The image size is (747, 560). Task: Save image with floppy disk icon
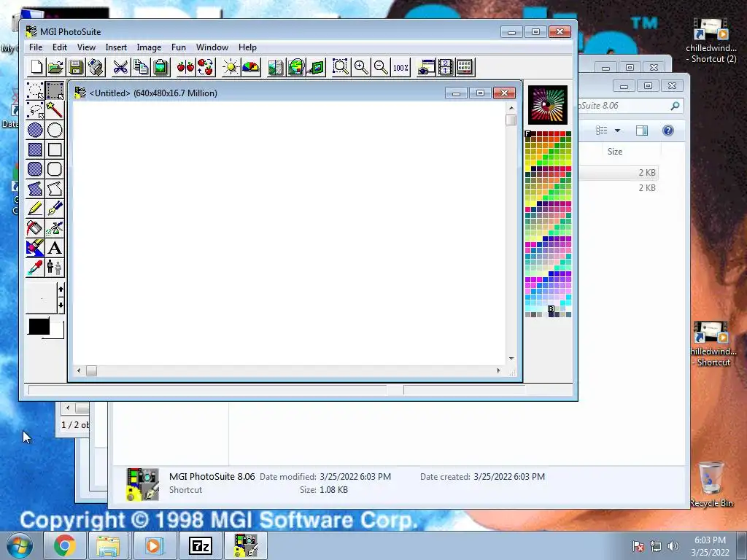coord(76,67)
